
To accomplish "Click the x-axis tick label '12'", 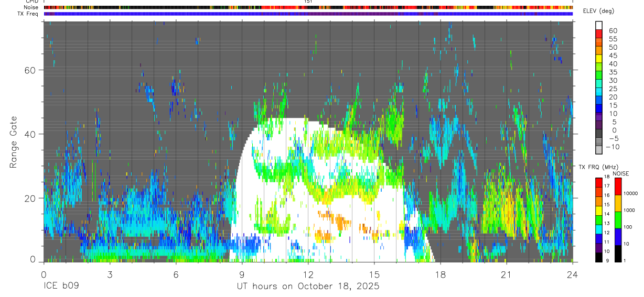I will coord(308,274).
